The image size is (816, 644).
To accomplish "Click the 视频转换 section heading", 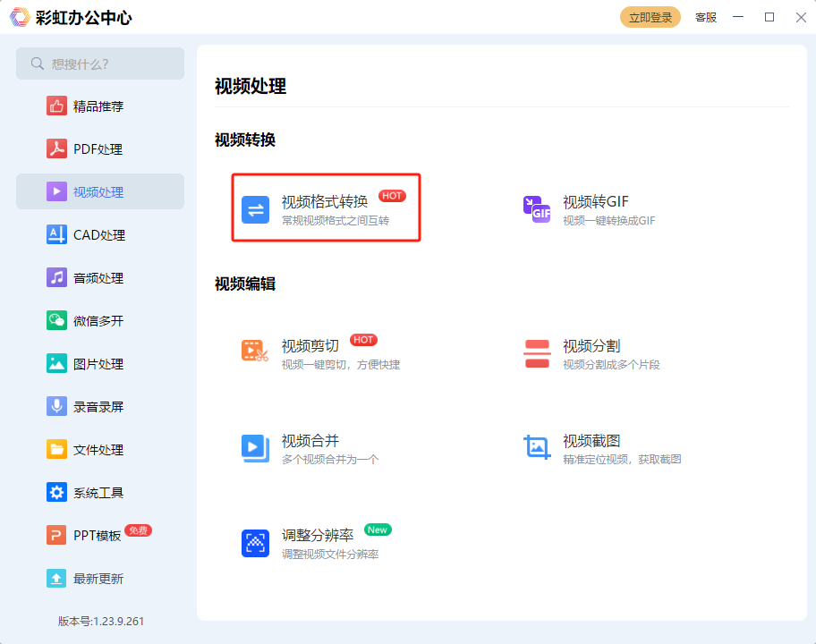I will [x=245, y=140].
